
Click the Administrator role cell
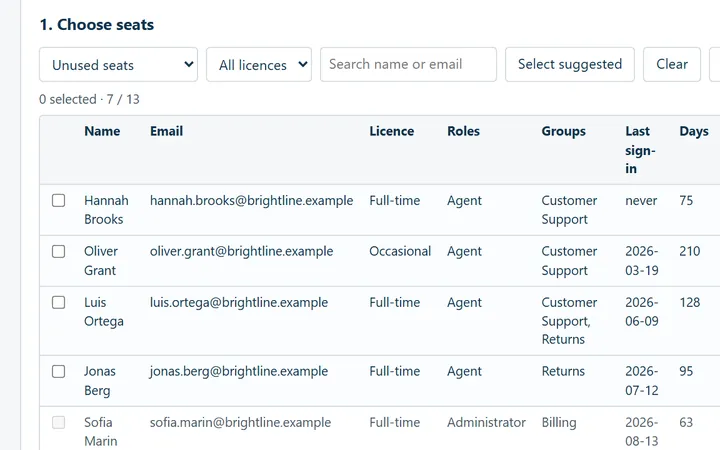[x=486, y=422]
